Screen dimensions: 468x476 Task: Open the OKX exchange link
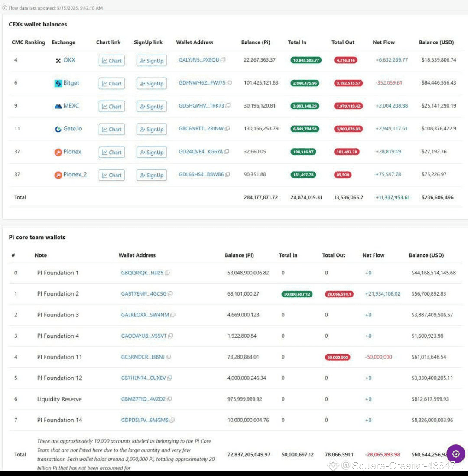[69, 60]
